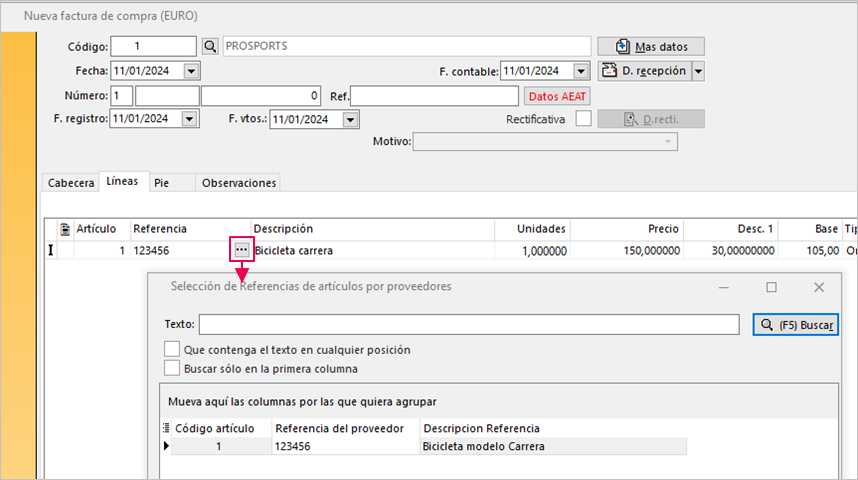Click 'Descripcion Referencia' column header
858x480 pixels.
[x=553, y=429]
